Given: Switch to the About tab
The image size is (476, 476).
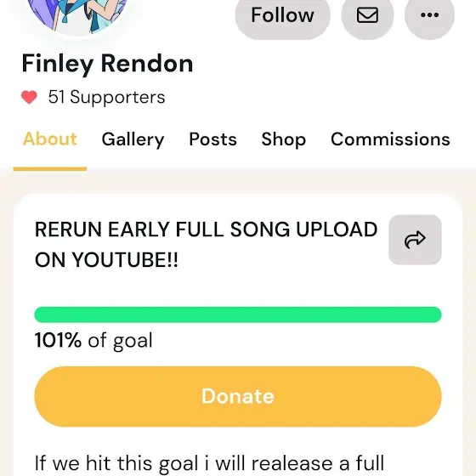Looking at the screenshot, I should [x=50, y=139].
